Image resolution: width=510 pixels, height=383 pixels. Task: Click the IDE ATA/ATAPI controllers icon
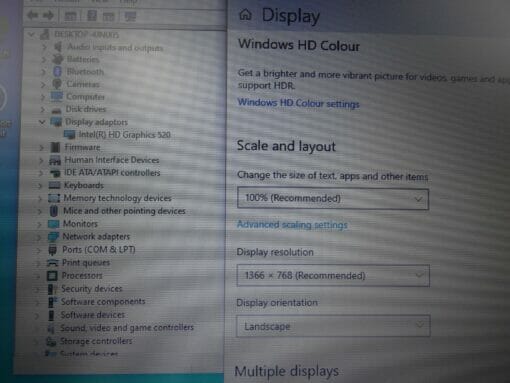click(55, 173)
